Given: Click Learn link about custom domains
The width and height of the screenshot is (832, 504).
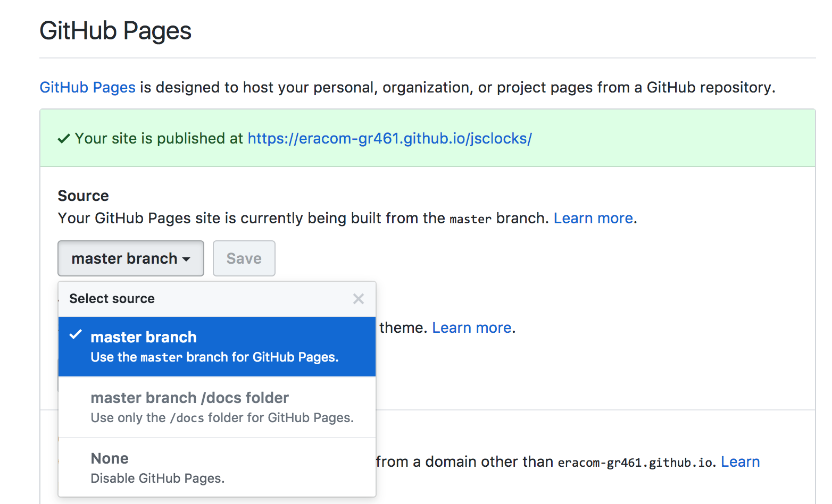Looking at the screenshot, I should pyautogui.click(x=740, y=461).
